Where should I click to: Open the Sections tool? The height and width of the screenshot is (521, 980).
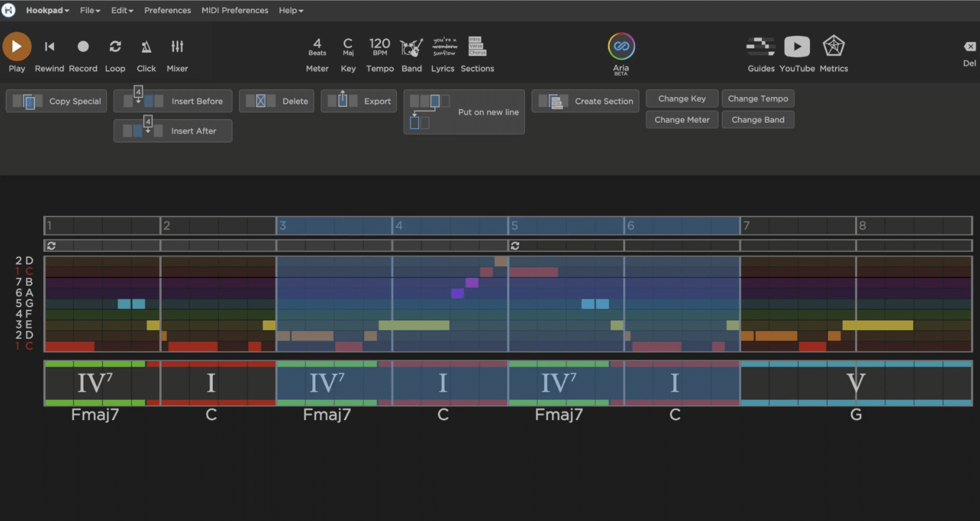coord(477,55)
